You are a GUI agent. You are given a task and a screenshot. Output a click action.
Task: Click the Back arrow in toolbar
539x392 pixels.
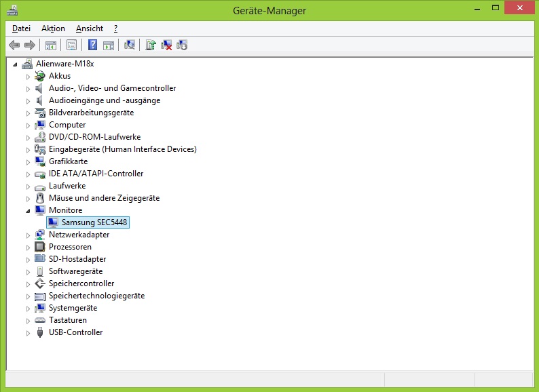click(14, 45)
